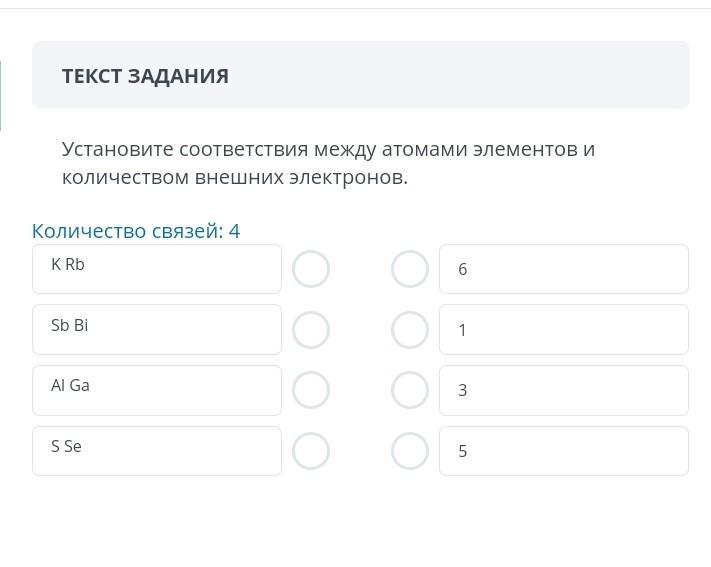Select the connector circle next to K Rb
The image size is (711, 567).
[x=311, y=269]
